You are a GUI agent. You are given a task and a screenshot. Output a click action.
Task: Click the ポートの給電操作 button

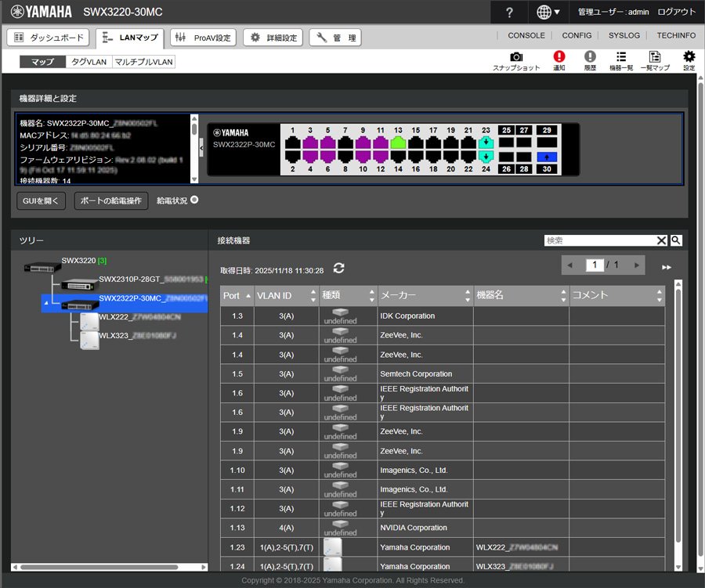coord(111,201)
